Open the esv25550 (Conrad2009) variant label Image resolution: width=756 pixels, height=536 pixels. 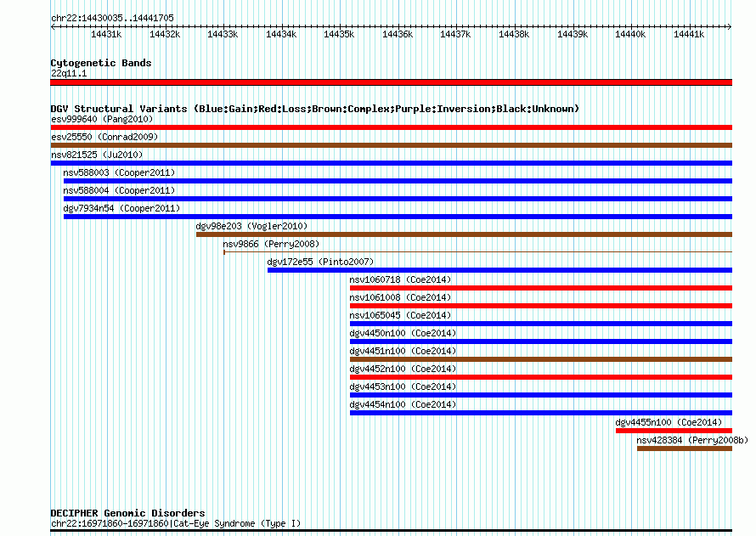tap(104, 137)
